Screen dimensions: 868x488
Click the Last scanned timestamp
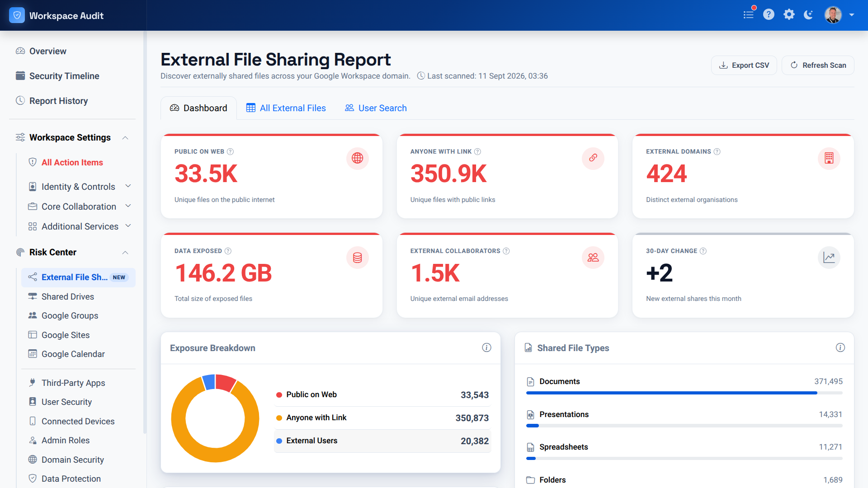click(x=482, y=76)
